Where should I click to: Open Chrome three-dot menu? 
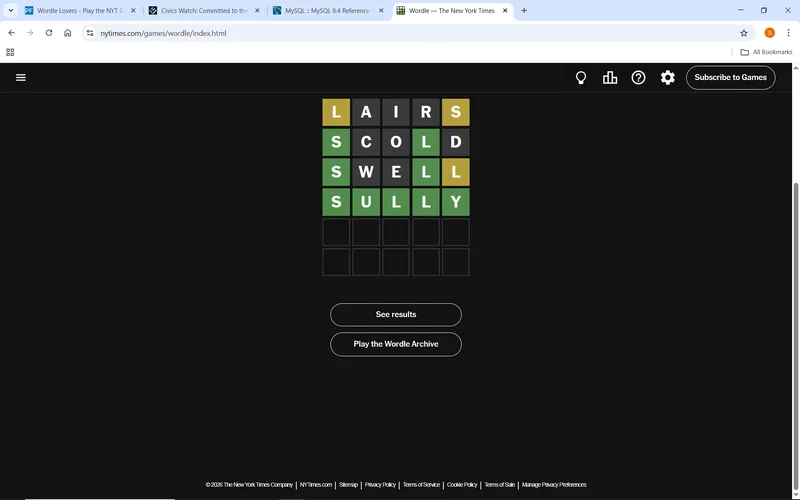(x=788, y=33)
